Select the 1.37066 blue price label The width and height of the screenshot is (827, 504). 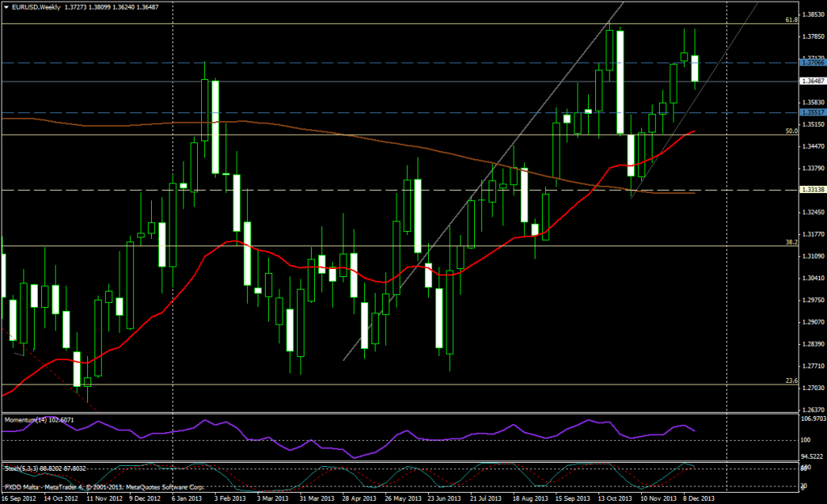pyautogui.click(x=811, y=62)
